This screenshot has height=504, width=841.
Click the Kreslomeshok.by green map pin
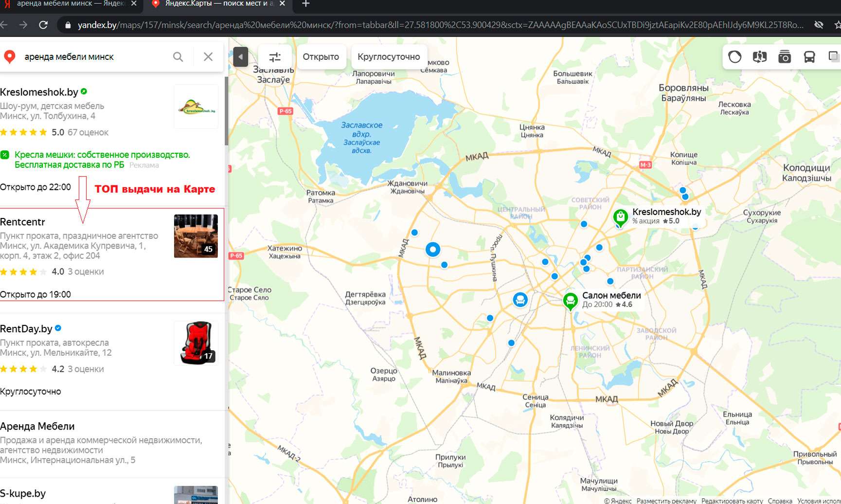click(x=620, y=217)
